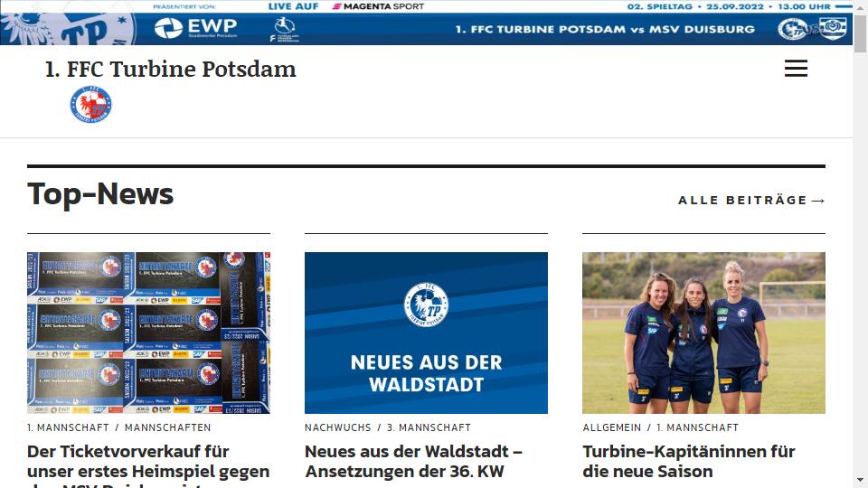The height and width of the screenshot is (488, 868).
Task: Open Neues aus der Waldstadt Ansetzungen headline
Action: pyautogui.click(x=413, y=462)
